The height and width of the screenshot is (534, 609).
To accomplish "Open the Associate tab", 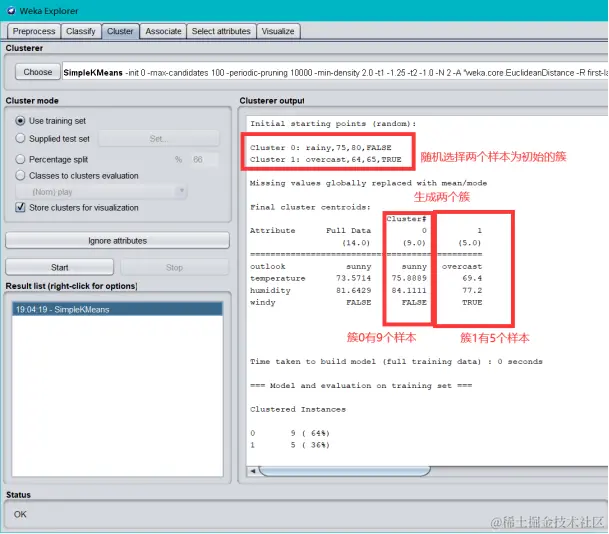I will tap(163, 31).
